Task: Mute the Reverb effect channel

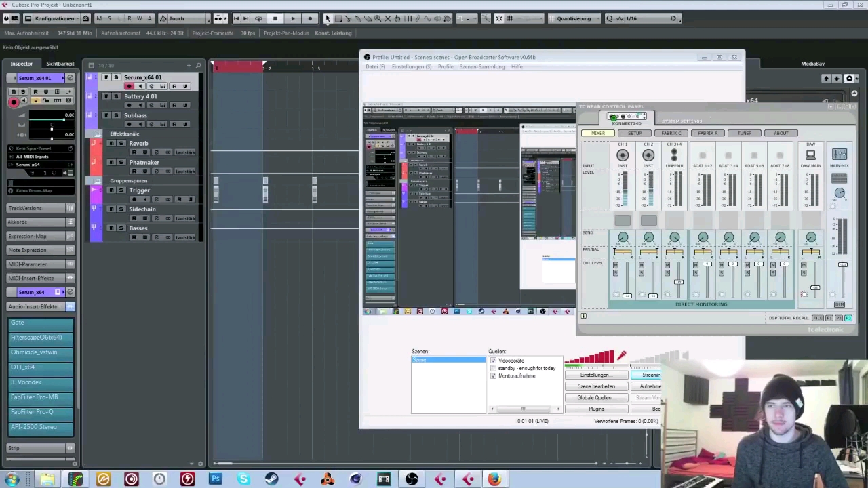Action: (112, 144)
